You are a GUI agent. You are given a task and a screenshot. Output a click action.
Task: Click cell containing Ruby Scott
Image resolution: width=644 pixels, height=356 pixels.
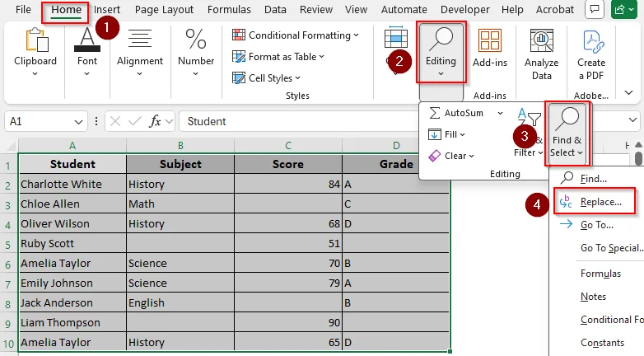[72, 243]
